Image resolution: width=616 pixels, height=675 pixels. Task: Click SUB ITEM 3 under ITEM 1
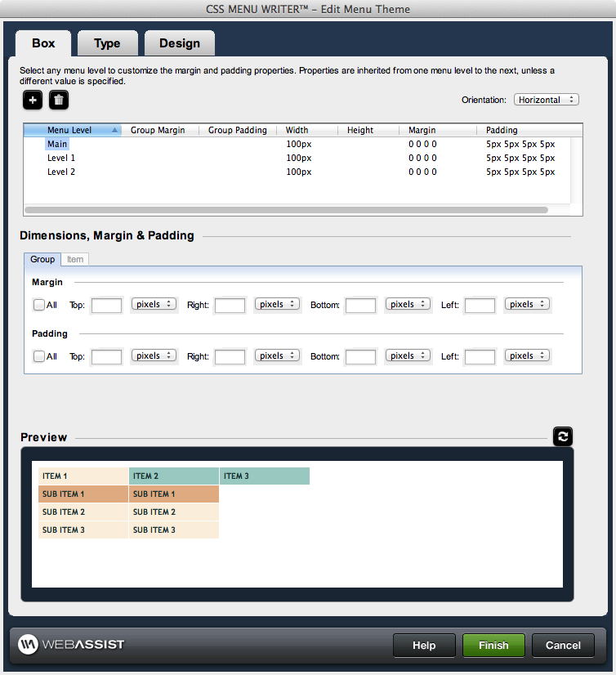(x=83, y=530)
